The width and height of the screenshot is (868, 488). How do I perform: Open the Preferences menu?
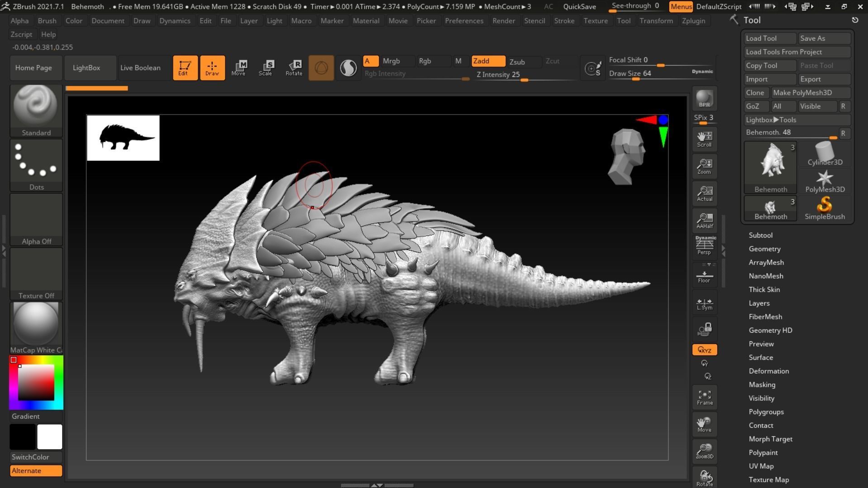[464, 21]
